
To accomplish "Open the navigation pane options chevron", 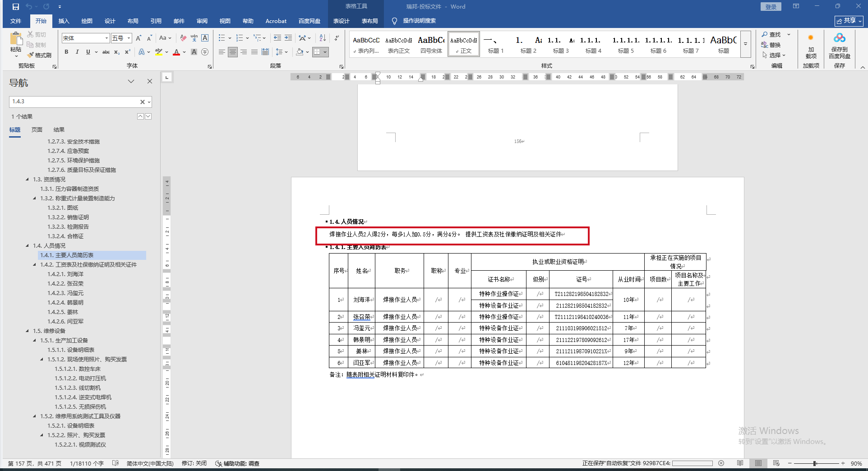I will point(131,82).
